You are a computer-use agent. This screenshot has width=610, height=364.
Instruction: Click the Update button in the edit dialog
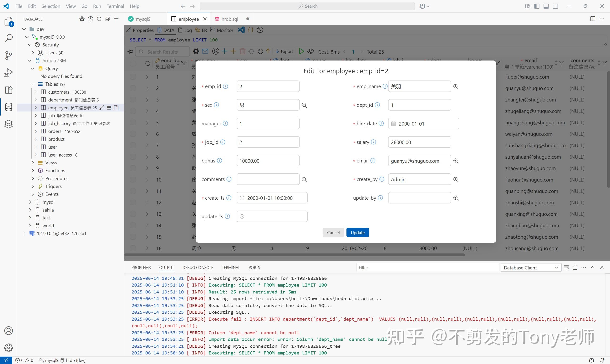357,232
